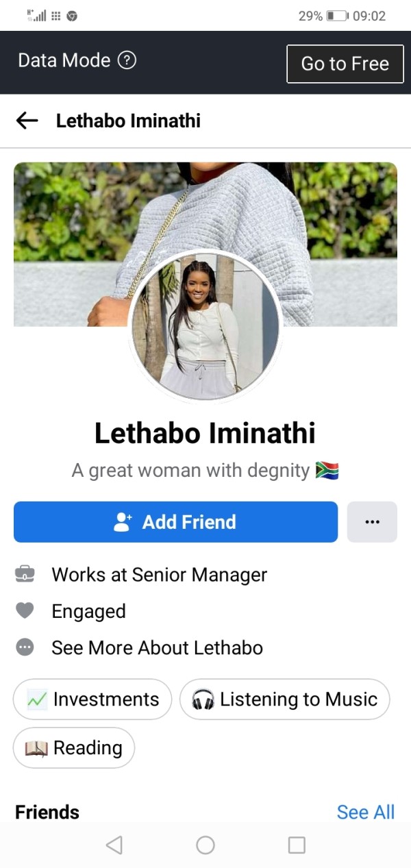411x868 pixels.
Task: Tap the See More About ellipsis icon
Action: click(x=25, y=647)
